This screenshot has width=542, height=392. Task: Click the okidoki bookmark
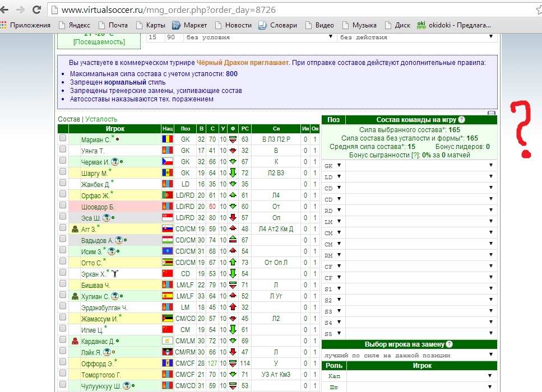click(454, 25)
